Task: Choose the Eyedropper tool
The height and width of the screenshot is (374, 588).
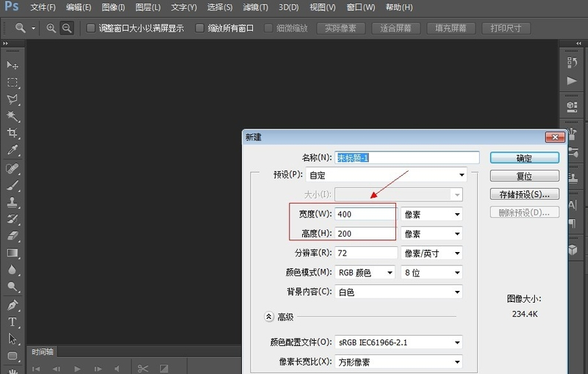Action: 12,151
